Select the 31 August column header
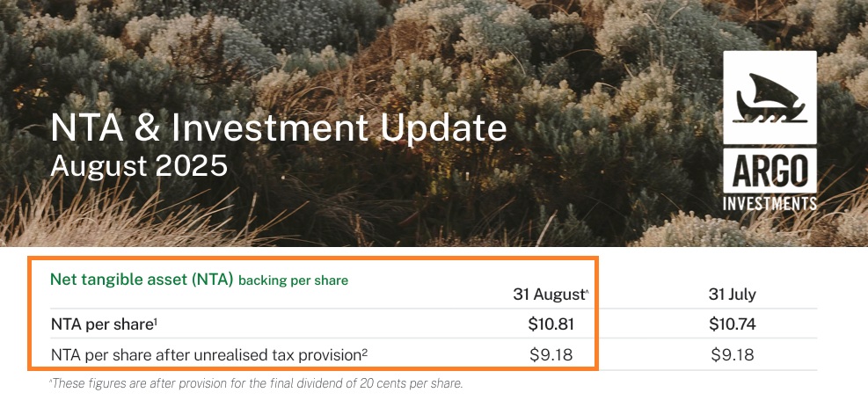Screen dimensions: 868x400 pos(549,295)
